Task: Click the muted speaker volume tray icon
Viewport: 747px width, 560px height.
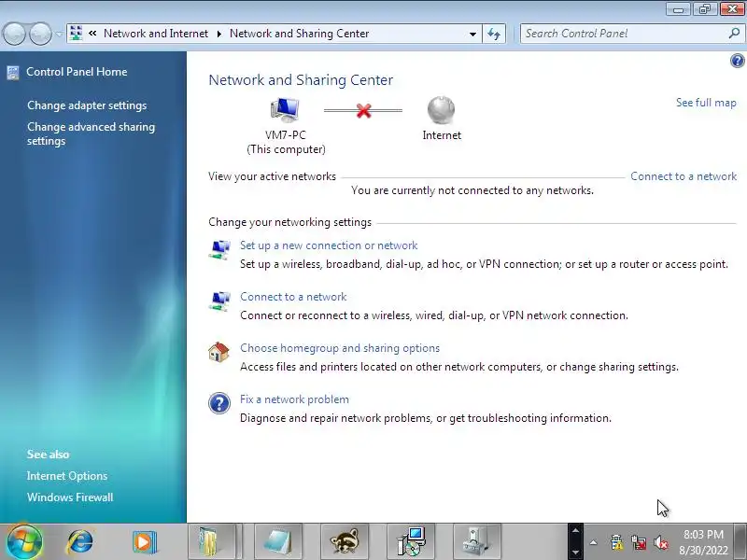Action: tap(661, 542)
